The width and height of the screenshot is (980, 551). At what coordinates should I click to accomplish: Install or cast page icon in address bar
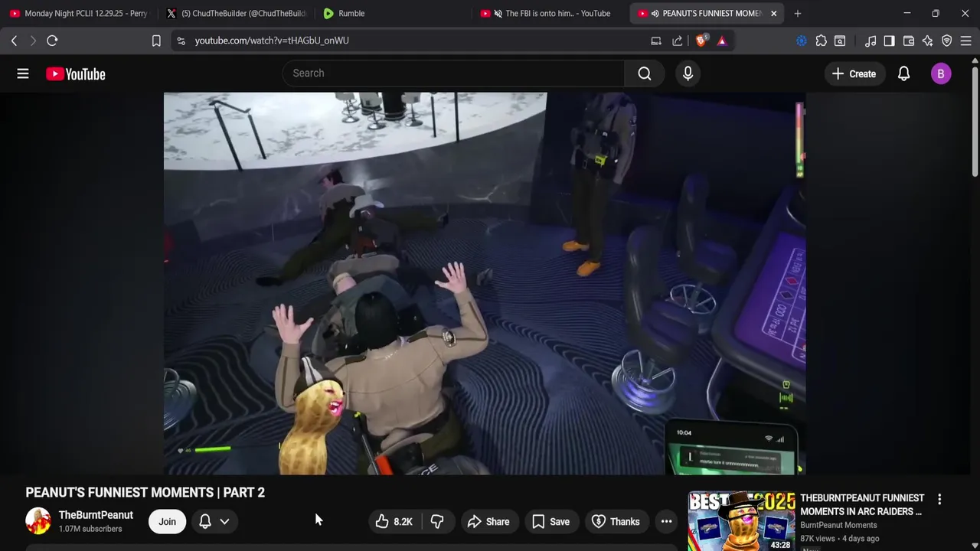point(656,41)
